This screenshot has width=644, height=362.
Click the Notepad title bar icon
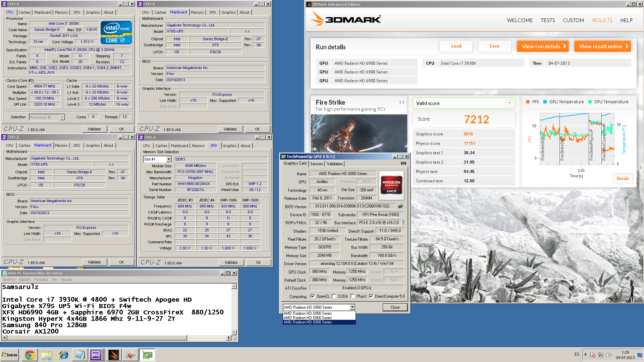pos(5,273)
